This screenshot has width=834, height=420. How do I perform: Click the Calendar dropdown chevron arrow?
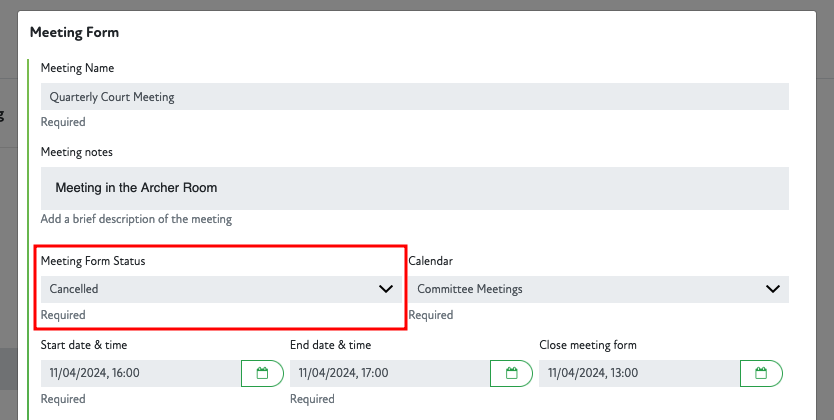pos(772,289)
